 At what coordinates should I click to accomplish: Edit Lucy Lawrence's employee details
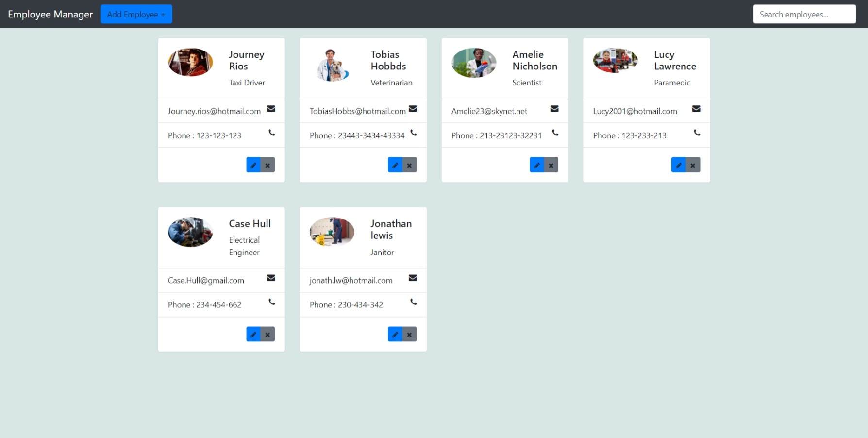tap(678, 165)
